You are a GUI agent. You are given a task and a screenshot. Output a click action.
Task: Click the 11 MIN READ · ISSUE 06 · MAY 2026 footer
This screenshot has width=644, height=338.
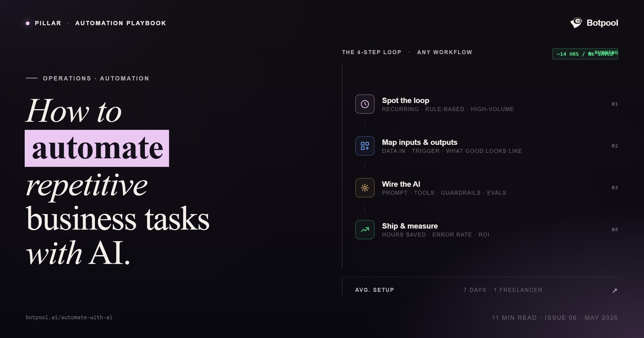[555, 318]
